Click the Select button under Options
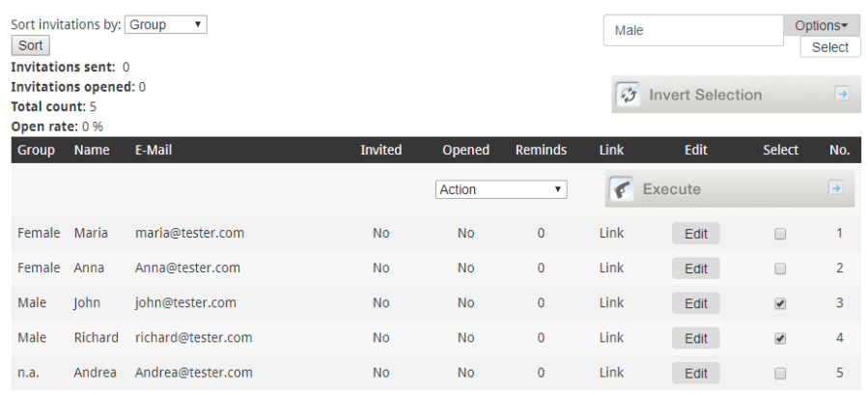This screenshot has height=395, width=868. click(x=829, y=47)
